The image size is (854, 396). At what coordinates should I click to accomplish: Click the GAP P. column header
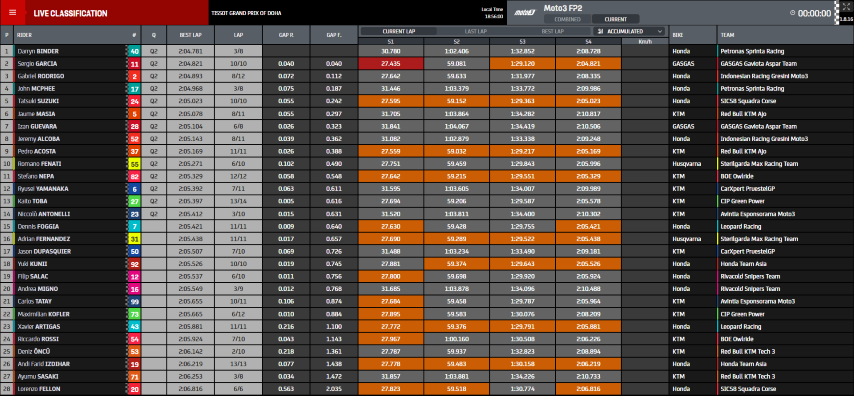click(x=286, y=35)
